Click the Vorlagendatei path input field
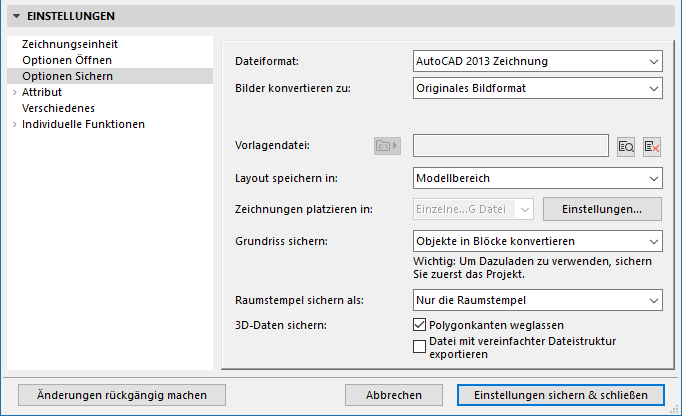682x416 pixels. pyautogui.click(x=510, y=146)
